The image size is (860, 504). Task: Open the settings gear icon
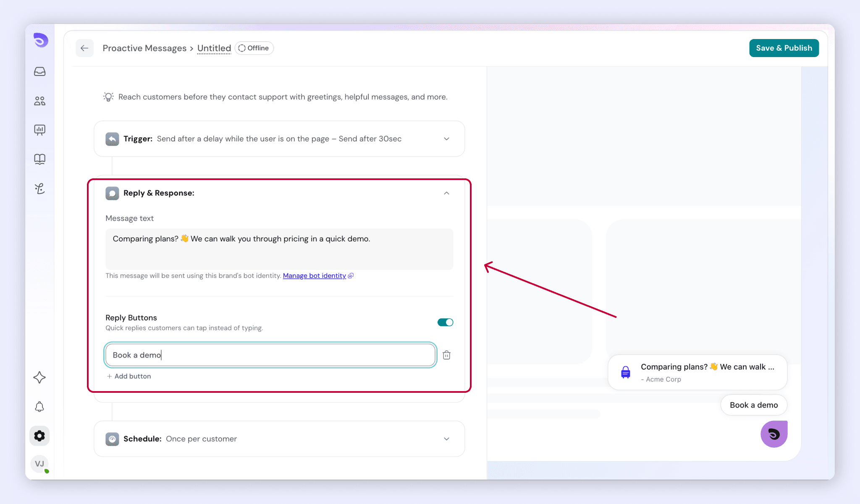click(39, 436)
